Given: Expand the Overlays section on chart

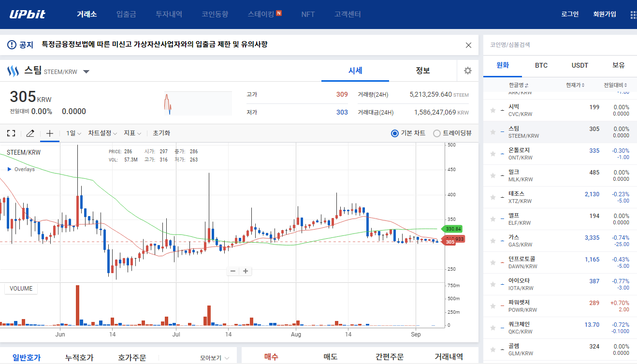Looking at the screenshot, I should point(21,169).
